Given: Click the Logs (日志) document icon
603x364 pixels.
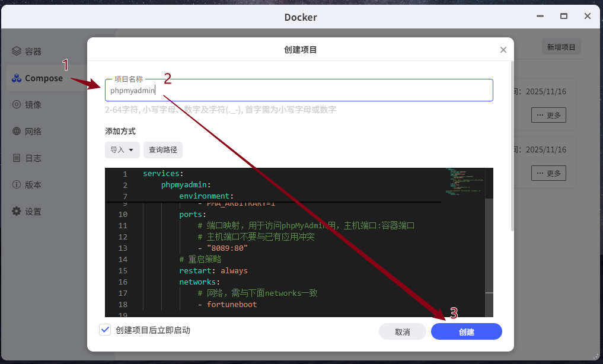Looking at the screenshot, I should point(17,158).
